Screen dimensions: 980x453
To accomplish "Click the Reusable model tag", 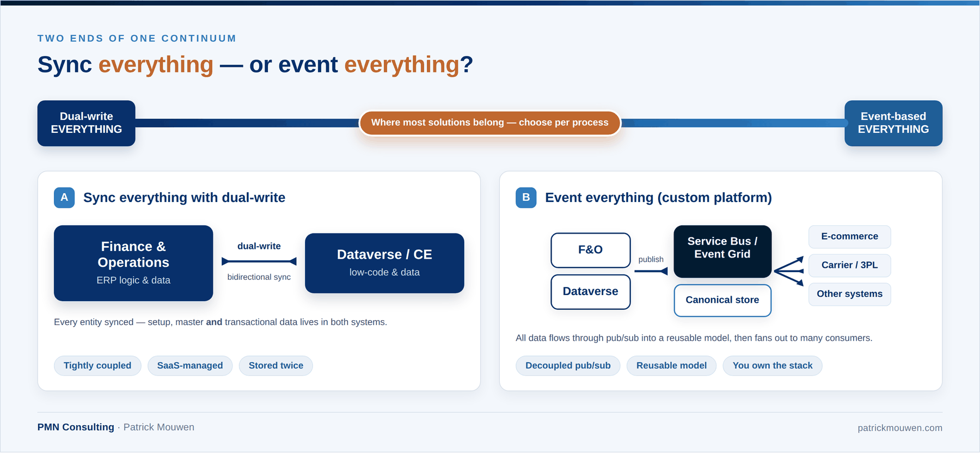I will tap(671, 365).
